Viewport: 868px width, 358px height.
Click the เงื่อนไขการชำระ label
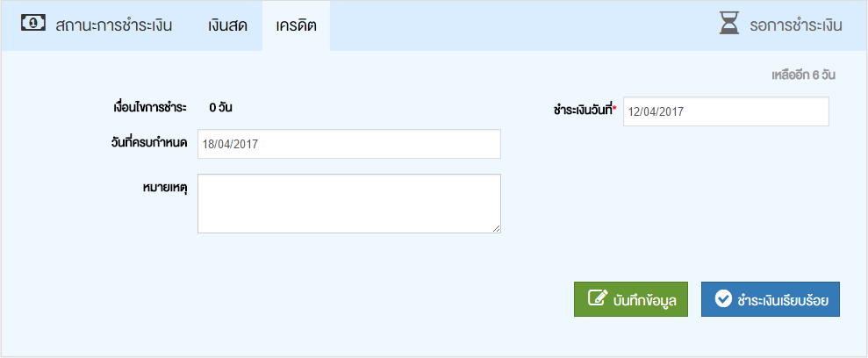pos(145,108)
